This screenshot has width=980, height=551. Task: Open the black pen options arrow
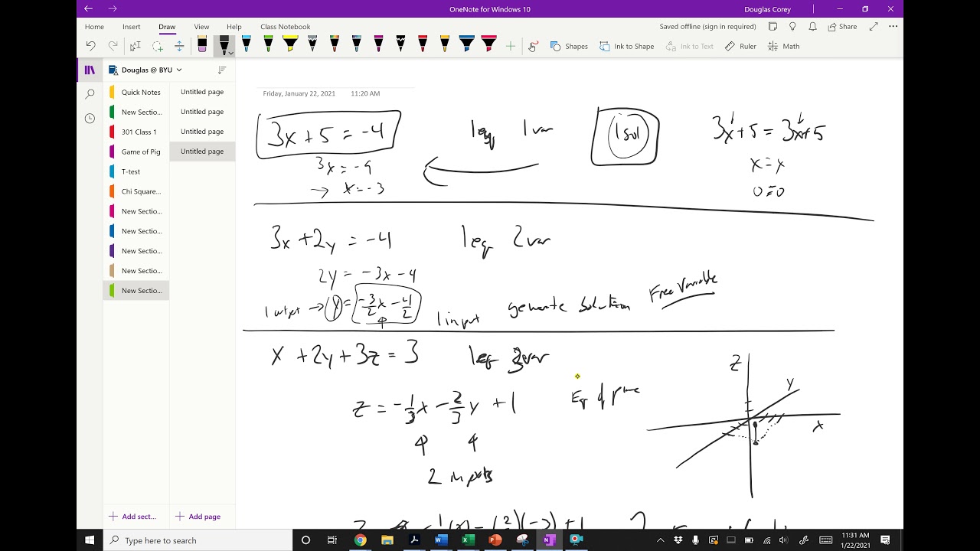pos(231,53)
